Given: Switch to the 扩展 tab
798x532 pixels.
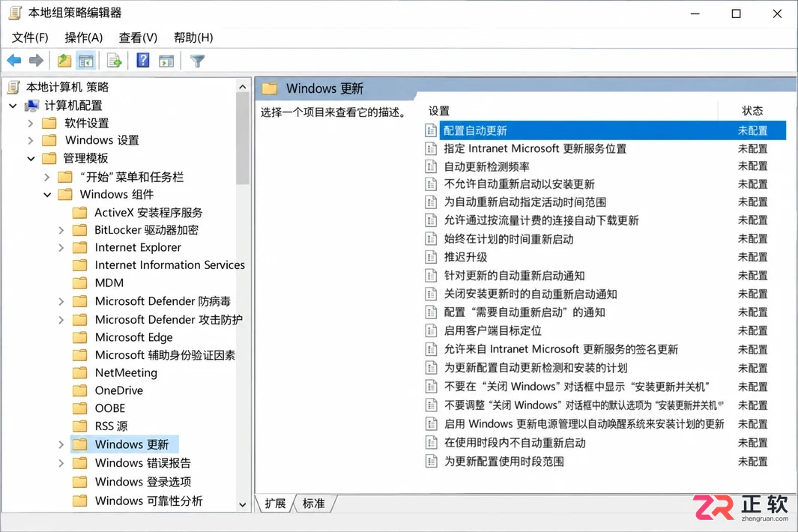Looking at the screenshot, I should point(275,504).
